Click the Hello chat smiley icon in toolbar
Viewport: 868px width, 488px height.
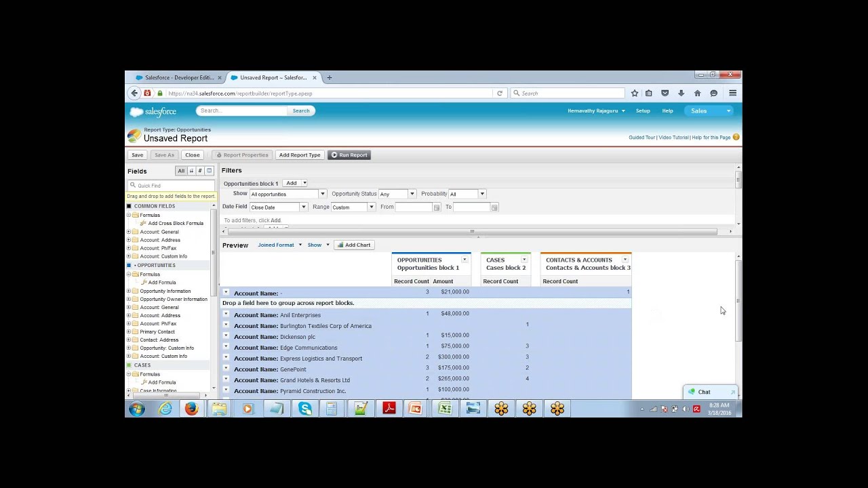713,94
